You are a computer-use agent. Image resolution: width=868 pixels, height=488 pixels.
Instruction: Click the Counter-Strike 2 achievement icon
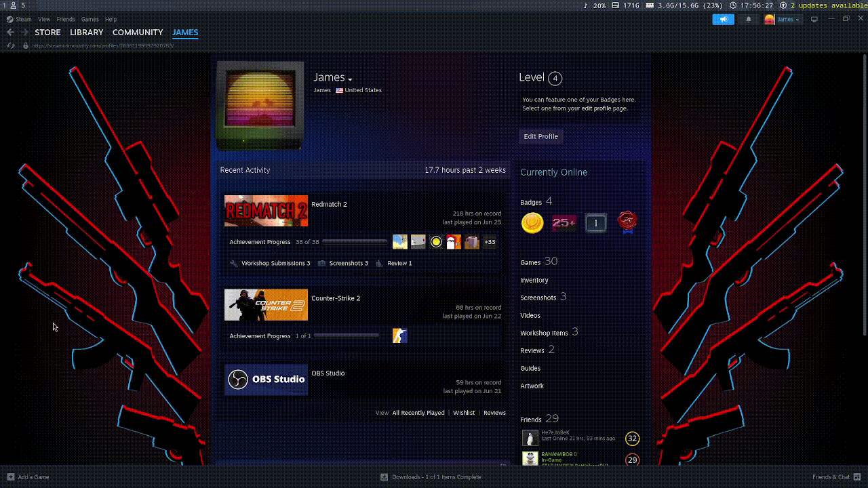tap(400, 335)
